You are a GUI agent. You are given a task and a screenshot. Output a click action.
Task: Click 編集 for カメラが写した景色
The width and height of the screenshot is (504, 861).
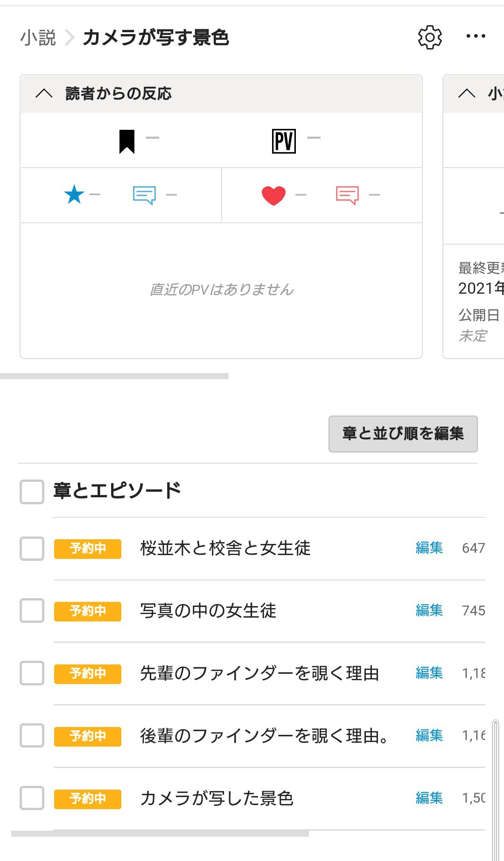pyautogui.click(x=429, y=798)
